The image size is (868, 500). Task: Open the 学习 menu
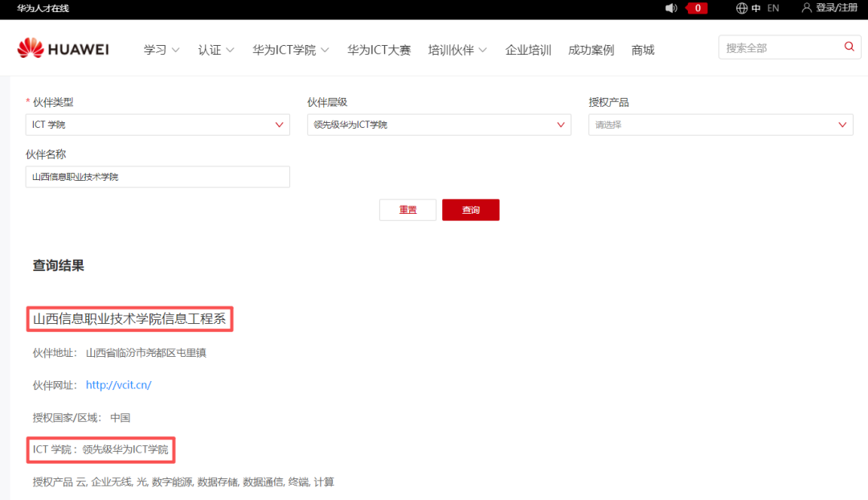pos(158,49)
